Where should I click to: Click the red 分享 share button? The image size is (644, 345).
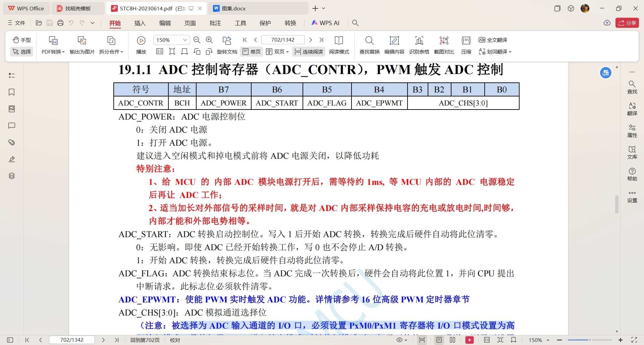click(627, 23)
